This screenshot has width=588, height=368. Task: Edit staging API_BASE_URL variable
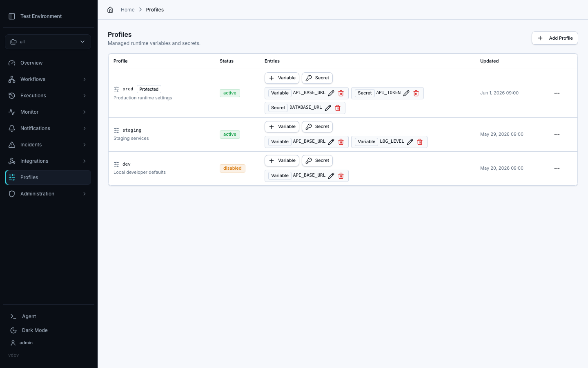[x=331, y=142]
